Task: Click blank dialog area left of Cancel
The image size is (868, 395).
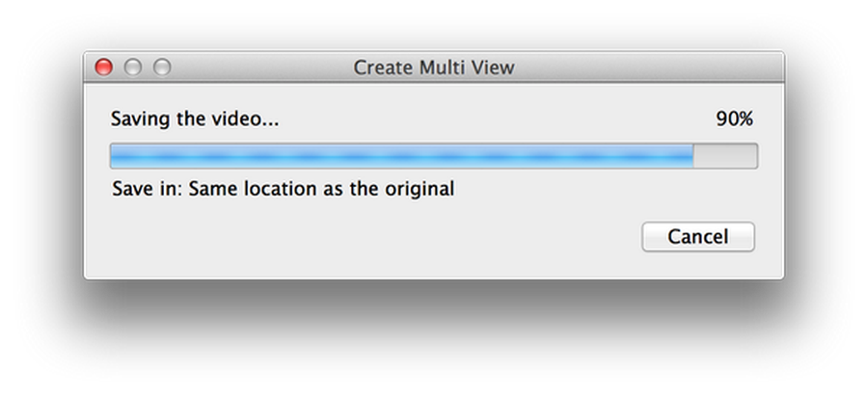Action: pyautogui.click(x=386, y=236)
